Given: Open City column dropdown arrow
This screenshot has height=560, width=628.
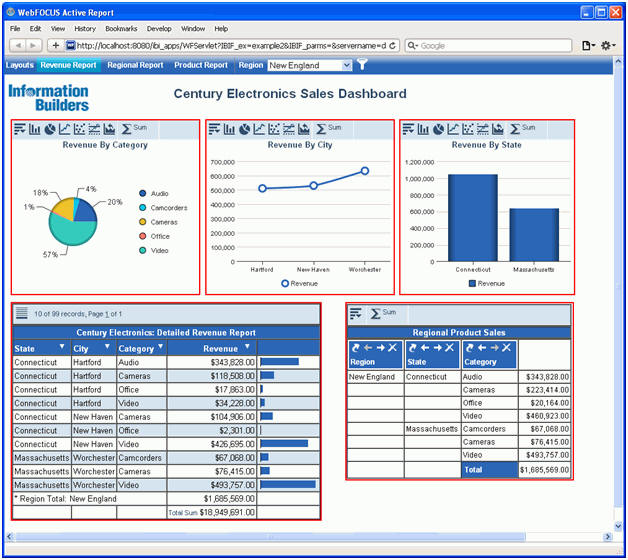Looking at the screenshot, I should 107,346.
